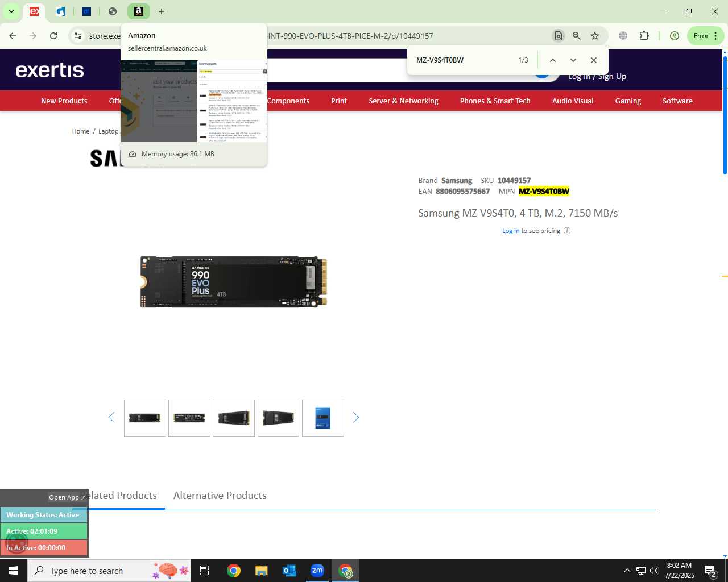Show next thumbnails with right arrow
Screen dimensions: 728x582
click(356, 418)
